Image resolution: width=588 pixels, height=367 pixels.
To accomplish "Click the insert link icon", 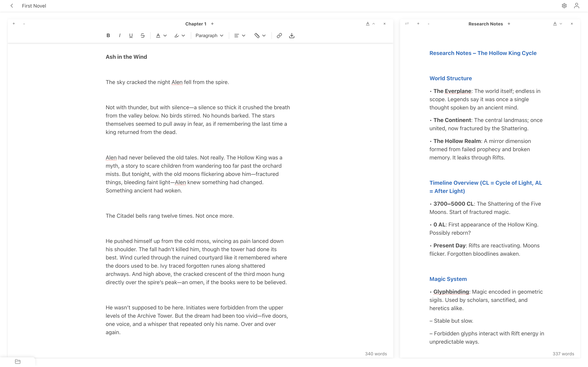I will [x=279, y=35].
